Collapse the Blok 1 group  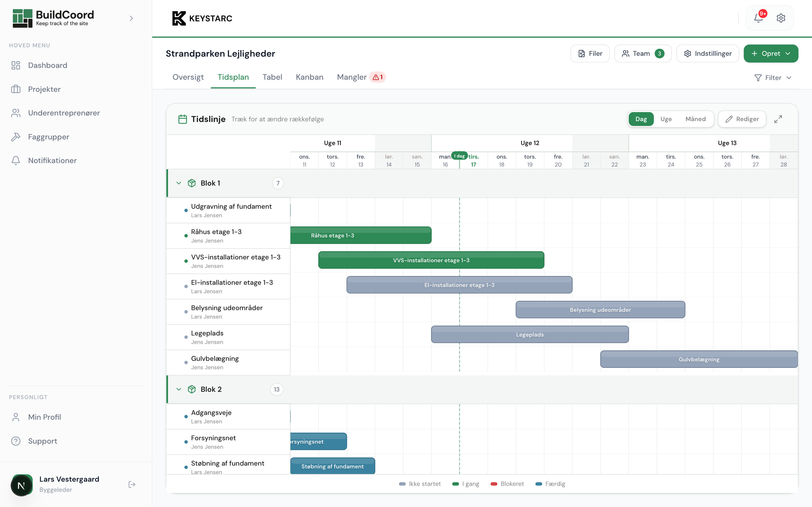pos(178,183)
